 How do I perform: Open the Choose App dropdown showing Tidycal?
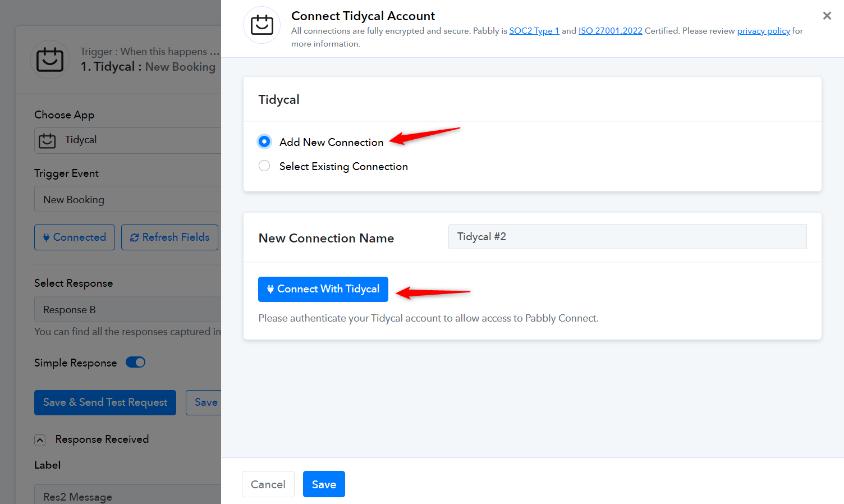coord(128,140)
